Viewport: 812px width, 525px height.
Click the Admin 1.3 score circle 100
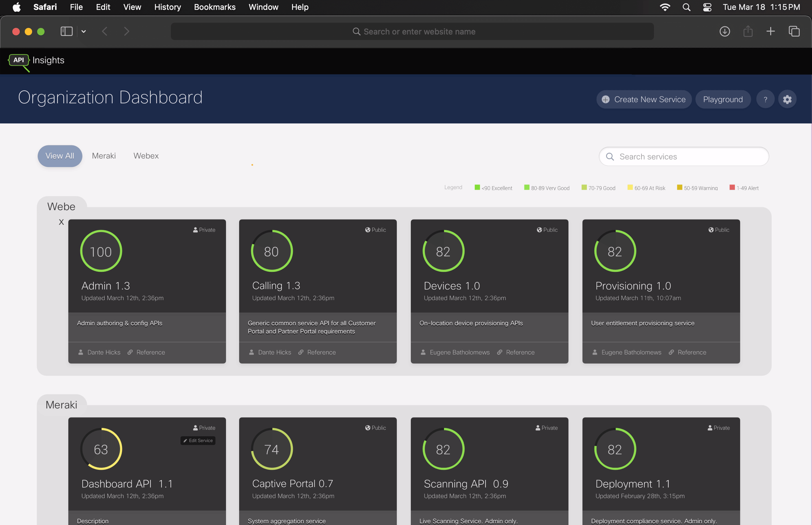click(101, 251)
